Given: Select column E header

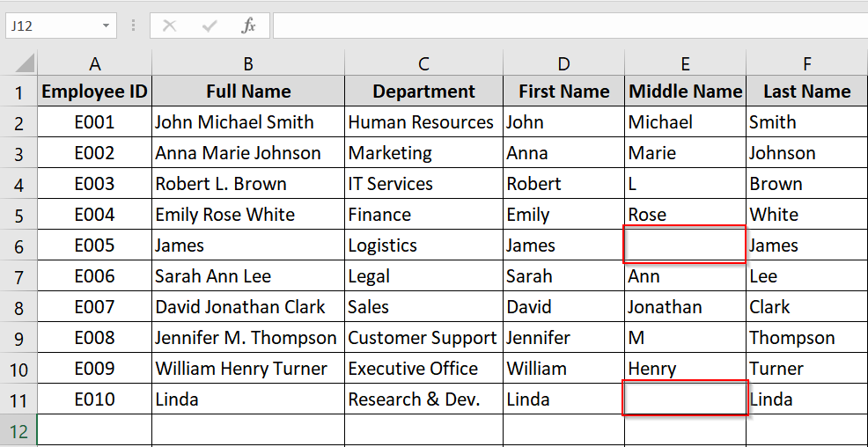Looking at the screenshot, I should tap(685, 63).
